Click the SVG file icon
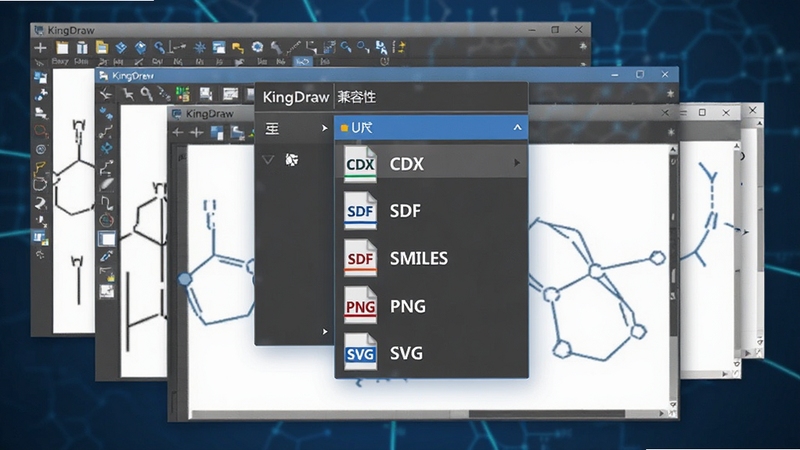This screenshot has width=800, height=450. pyautogui.click(x=360, y=353)
